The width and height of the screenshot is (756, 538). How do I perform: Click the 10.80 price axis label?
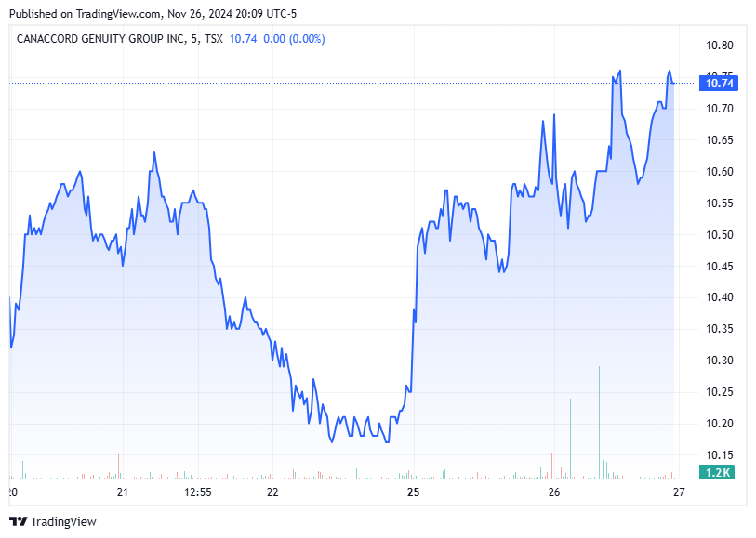(719, 46)
